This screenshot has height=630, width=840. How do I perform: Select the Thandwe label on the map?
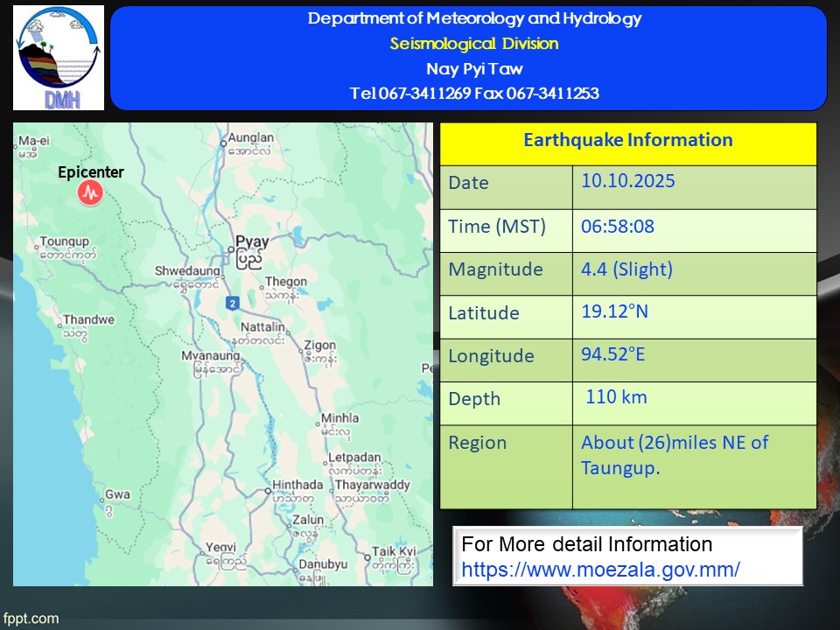coord(87,320)
